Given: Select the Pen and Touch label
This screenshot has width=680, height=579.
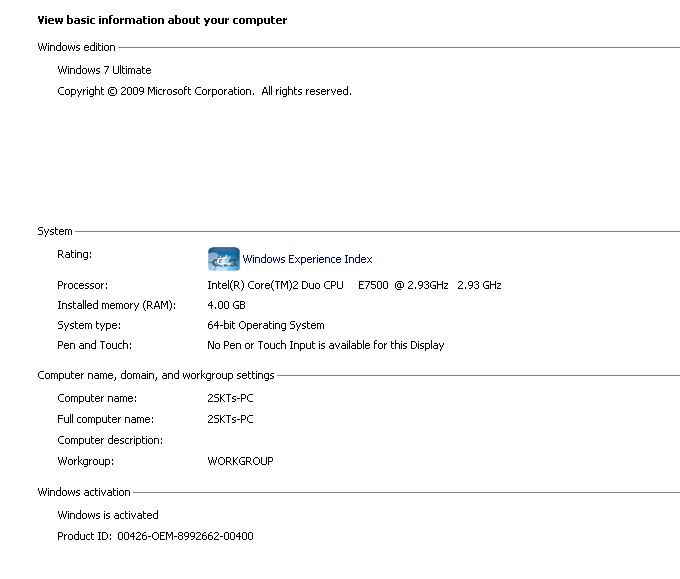Looking at the screenshot, I should (94, 345).
